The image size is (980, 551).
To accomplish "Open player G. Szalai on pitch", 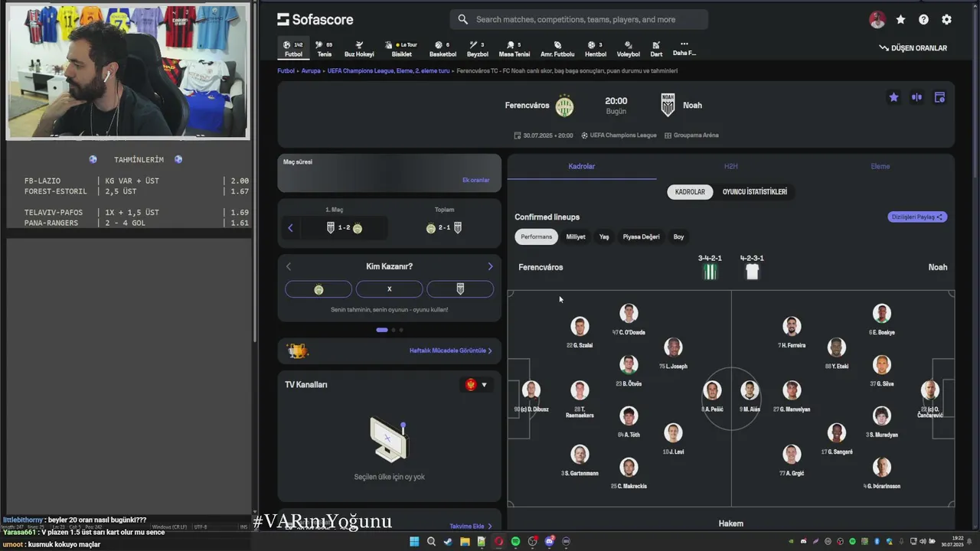I will (x=580, y=331).
